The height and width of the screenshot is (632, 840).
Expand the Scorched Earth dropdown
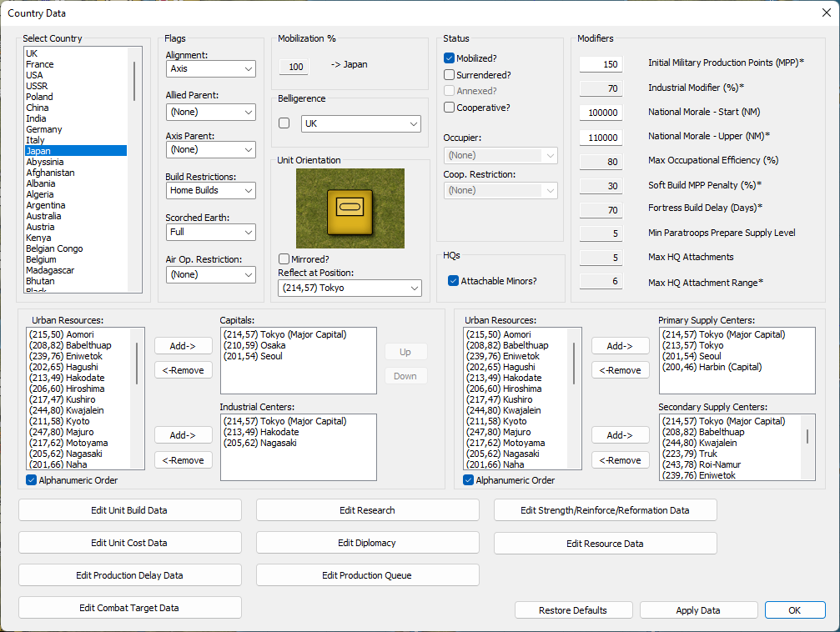(210, 232)
